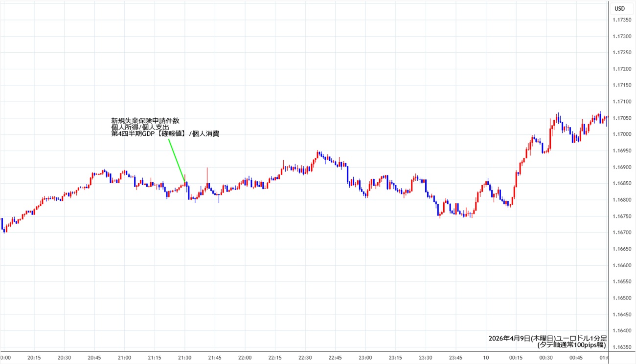Click the タテ軸通常100pips幅 note text

pyautogui.click(x=571, y=345)
